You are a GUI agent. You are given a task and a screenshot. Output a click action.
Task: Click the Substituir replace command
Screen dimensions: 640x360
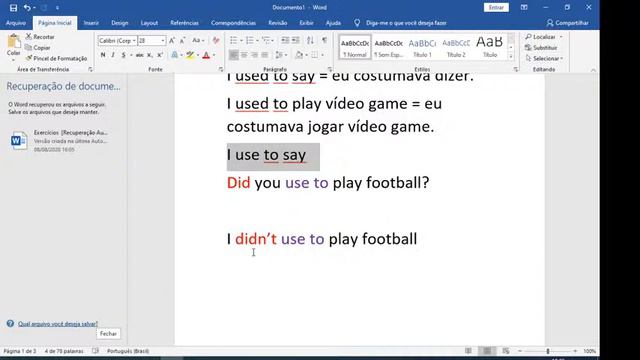click(x=542, y=48)
